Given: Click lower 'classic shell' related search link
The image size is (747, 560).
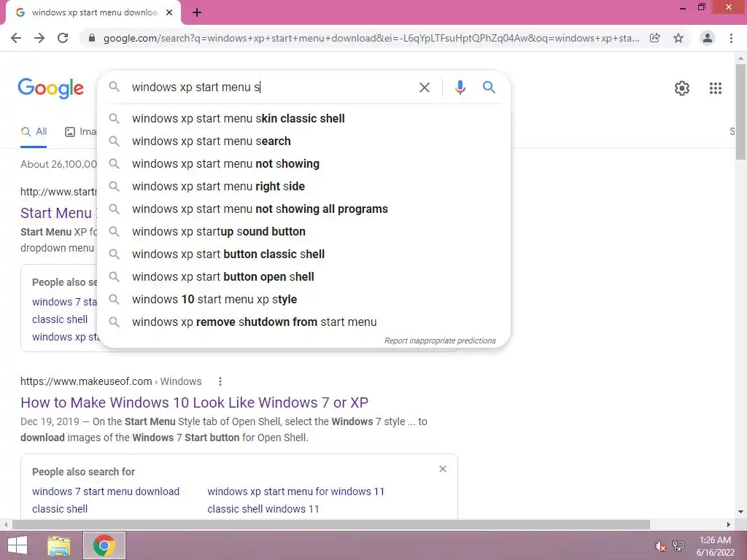Looking at the screenshot, I should click(x=60, y=509).
